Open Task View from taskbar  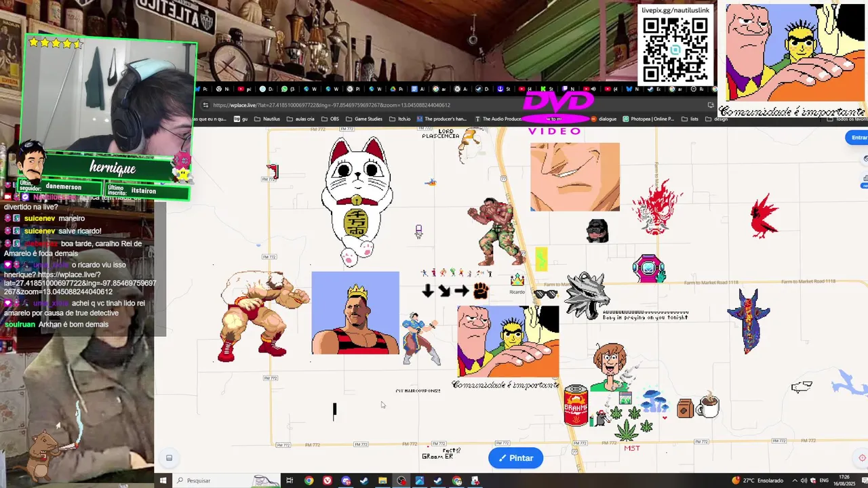tap(290, 481)
